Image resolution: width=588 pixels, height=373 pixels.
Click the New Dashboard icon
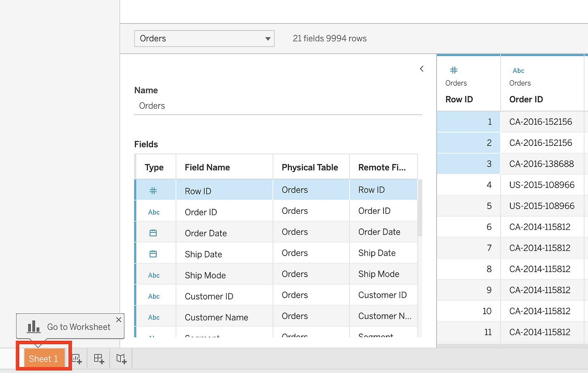[x=99, y=359]
